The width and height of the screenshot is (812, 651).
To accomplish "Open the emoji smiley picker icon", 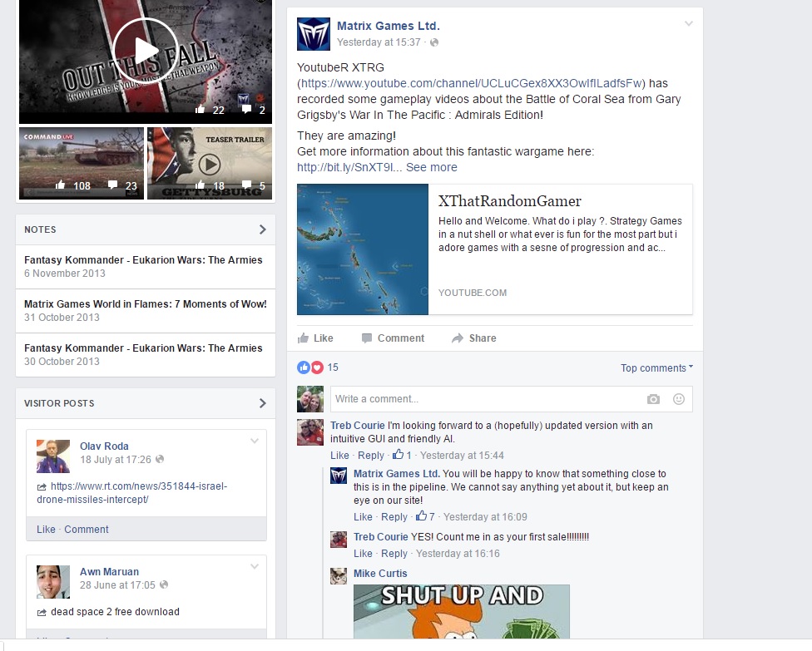I will [x=679, y=399].
